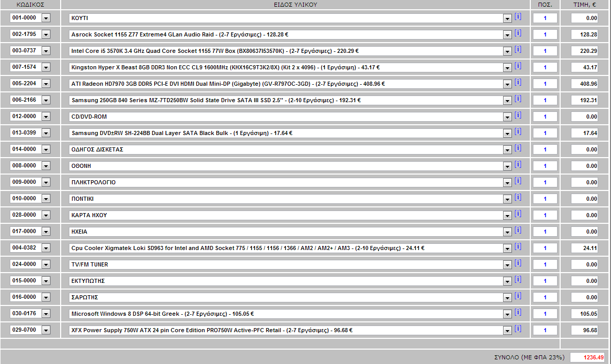Open info link [i] for Samsung DVD±RW row

click(x=518, y=131)
